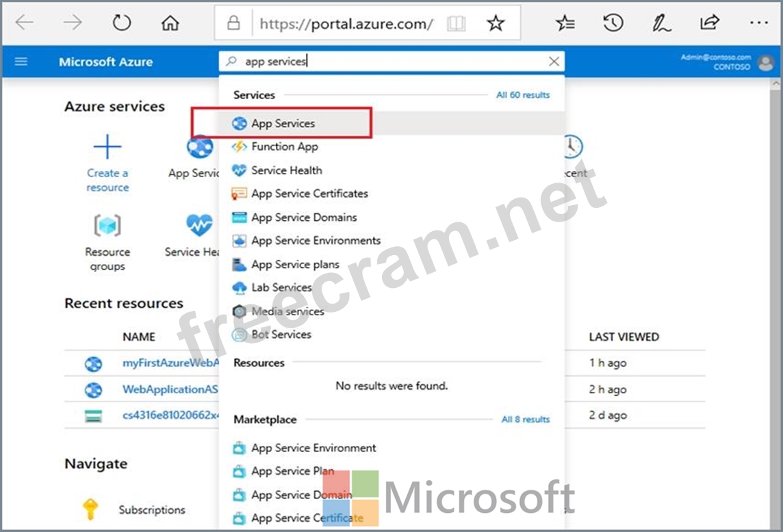The image size is (783, 532).
Task: Open Resource groups icon
Action: [x=107, y=226]
